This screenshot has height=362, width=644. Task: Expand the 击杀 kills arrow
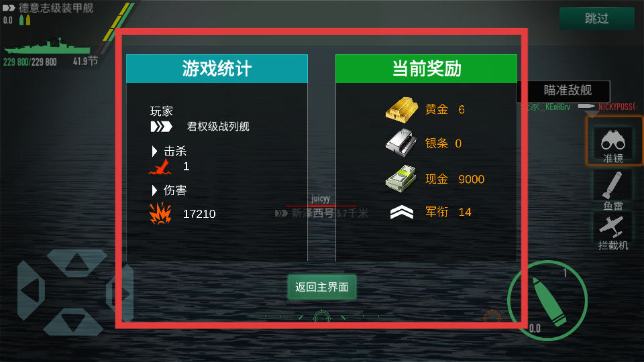click(x=154, y=152)
